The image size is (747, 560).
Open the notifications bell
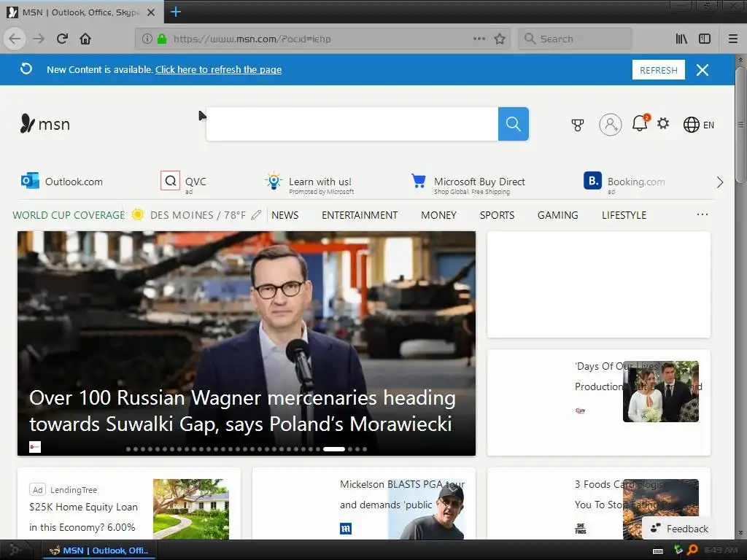tap(640, 124)
